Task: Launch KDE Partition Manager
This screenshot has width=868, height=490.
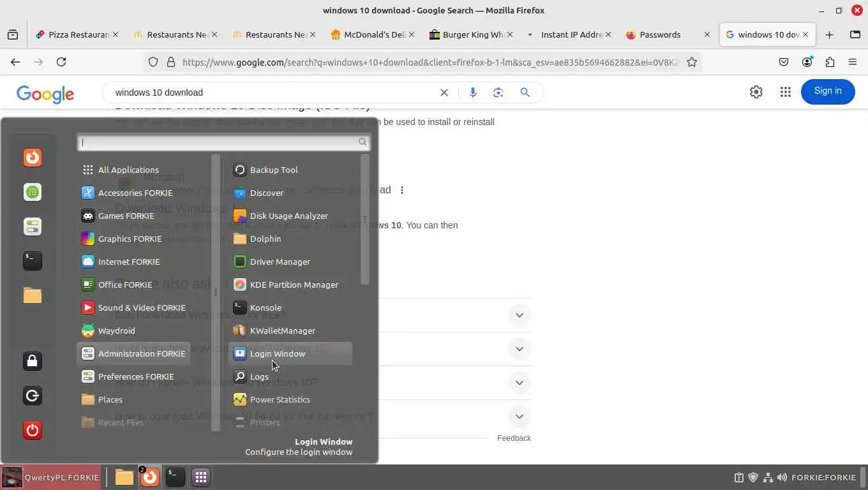Action: pyautogui.click(x=290, y=285)
